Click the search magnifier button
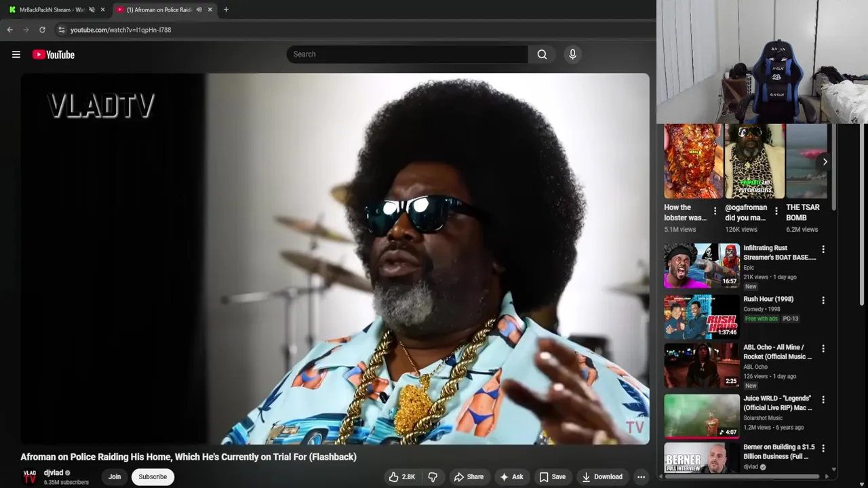This screenshot has height=488, width=868. point(542,54)
